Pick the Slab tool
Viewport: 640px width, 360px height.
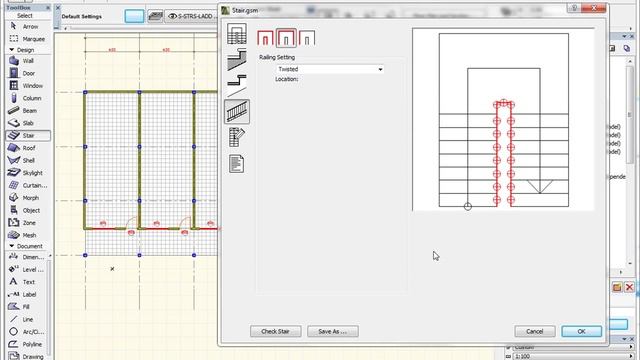(x=28, y=123)
